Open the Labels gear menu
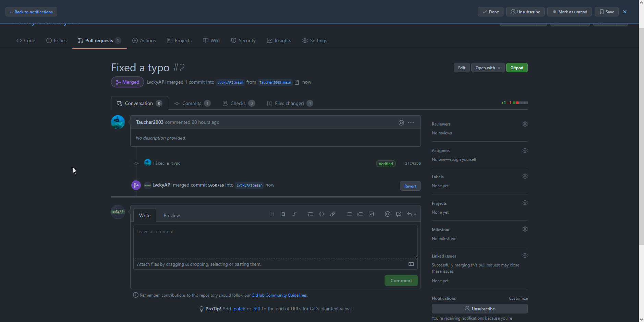This screenshot has width=644, height=322. pos(525,176)
